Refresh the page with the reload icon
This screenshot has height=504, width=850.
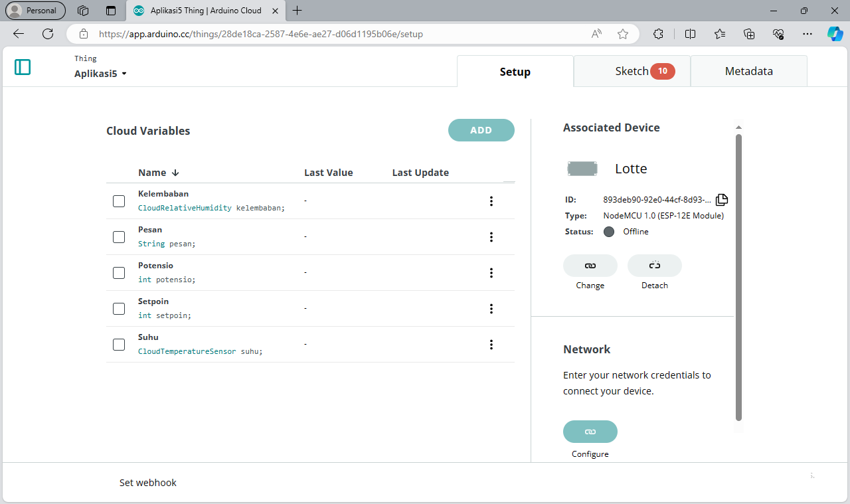tap(48, 34)
